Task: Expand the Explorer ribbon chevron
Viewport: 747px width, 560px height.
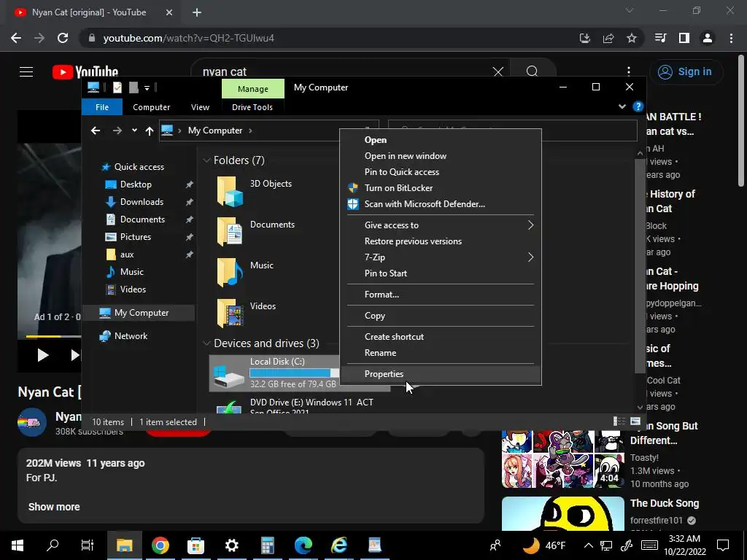Action: [622, 106]
